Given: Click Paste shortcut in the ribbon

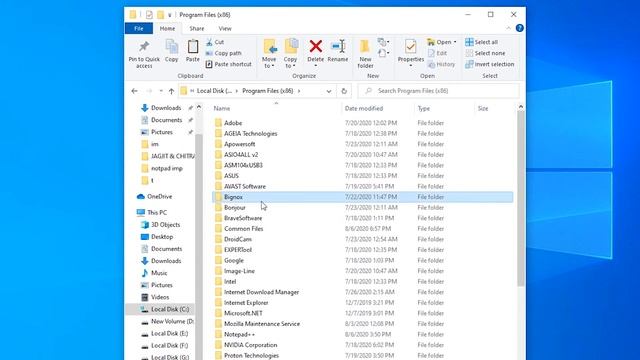Looking at the screenshot, I should (229, 64).
